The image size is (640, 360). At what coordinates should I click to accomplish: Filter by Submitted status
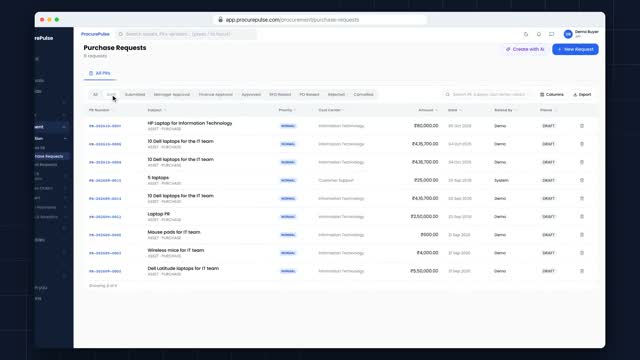135,95
